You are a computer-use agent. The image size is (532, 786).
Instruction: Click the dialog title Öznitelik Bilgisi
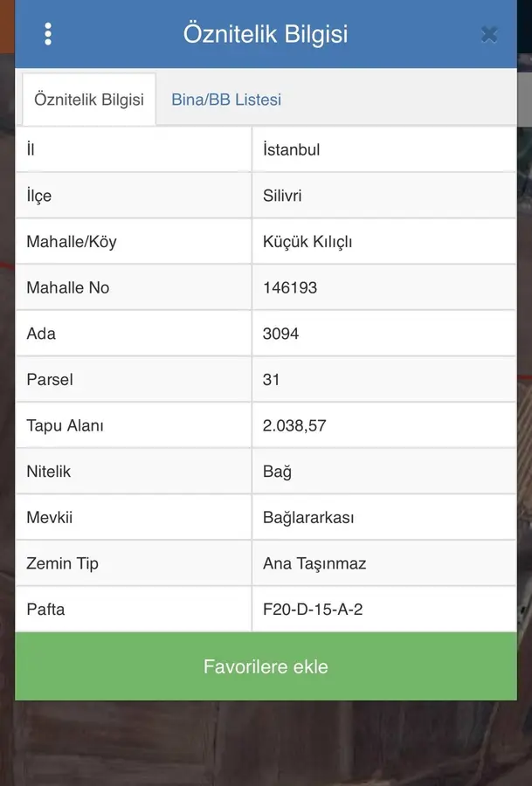(x=266, y=34)
